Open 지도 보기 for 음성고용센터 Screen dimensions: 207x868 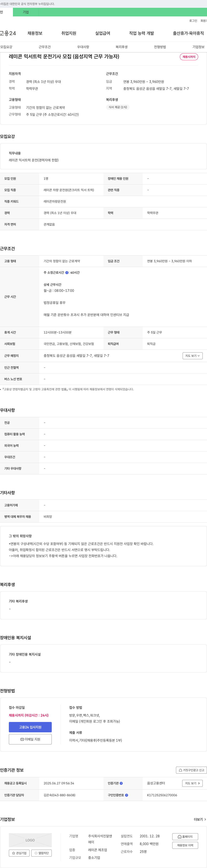pos(193,783)
